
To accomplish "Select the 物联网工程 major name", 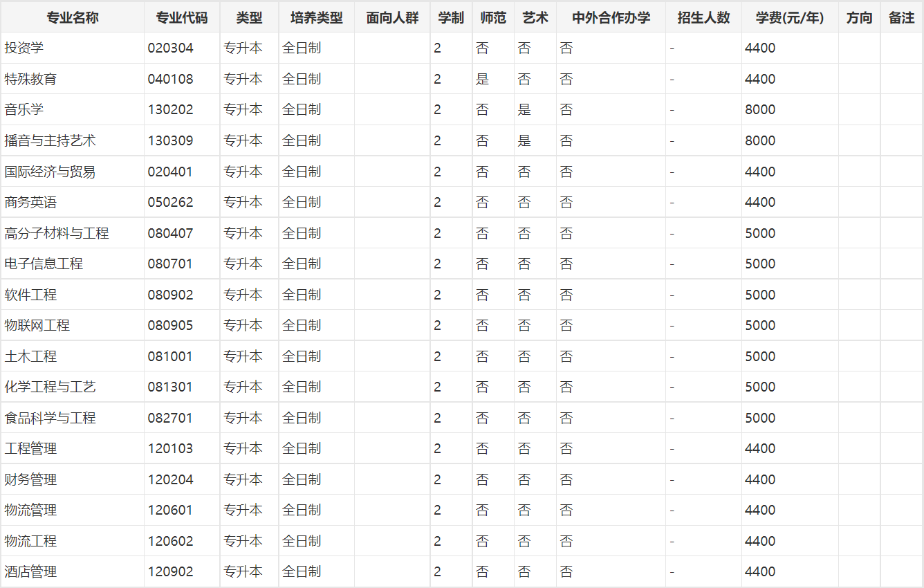I will 37,326.
